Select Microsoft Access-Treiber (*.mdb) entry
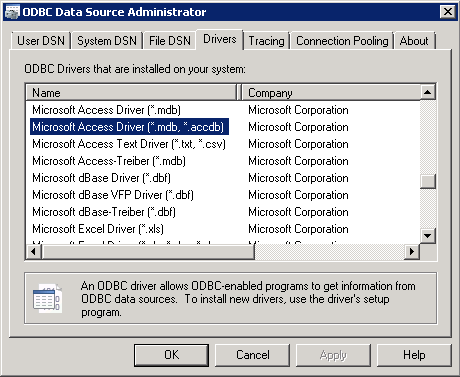The image size is (460, 377). [x=109, y=161]
